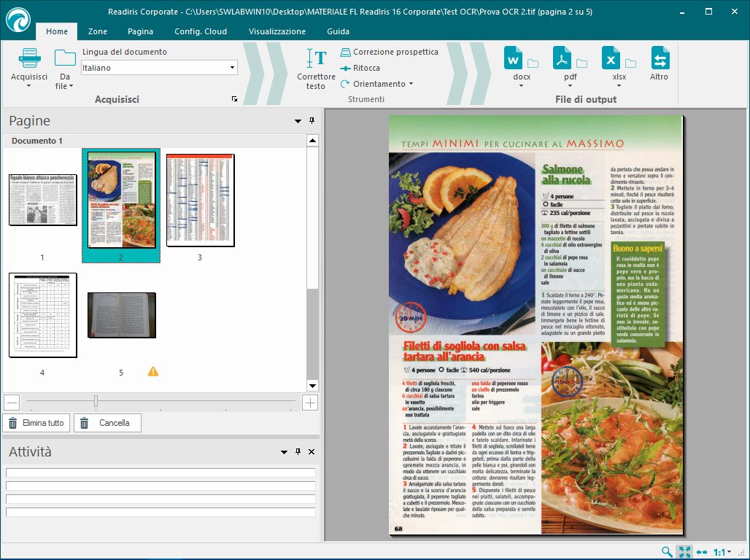Open Altro output formats
The height and width of the screenshot is (560, 750).
tap(660, 58)
